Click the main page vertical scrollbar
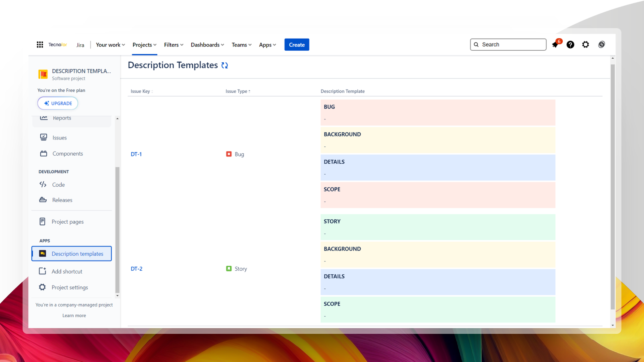644x362 pixels. 613,187
